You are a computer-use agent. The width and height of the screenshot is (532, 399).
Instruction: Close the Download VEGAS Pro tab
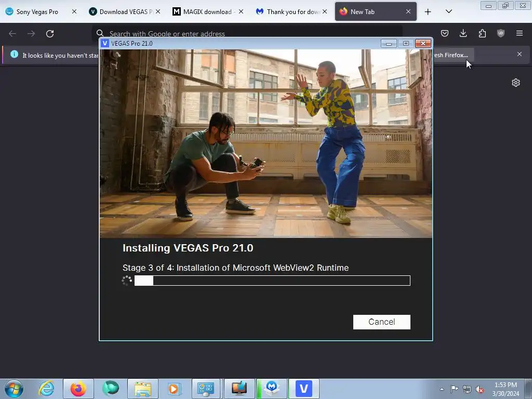click(158, 11)
